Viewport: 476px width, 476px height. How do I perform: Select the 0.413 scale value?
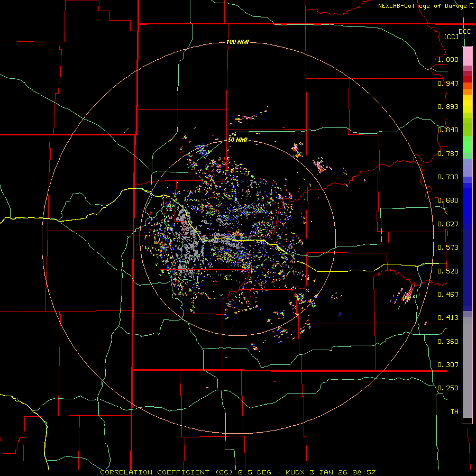coord(448,318)
